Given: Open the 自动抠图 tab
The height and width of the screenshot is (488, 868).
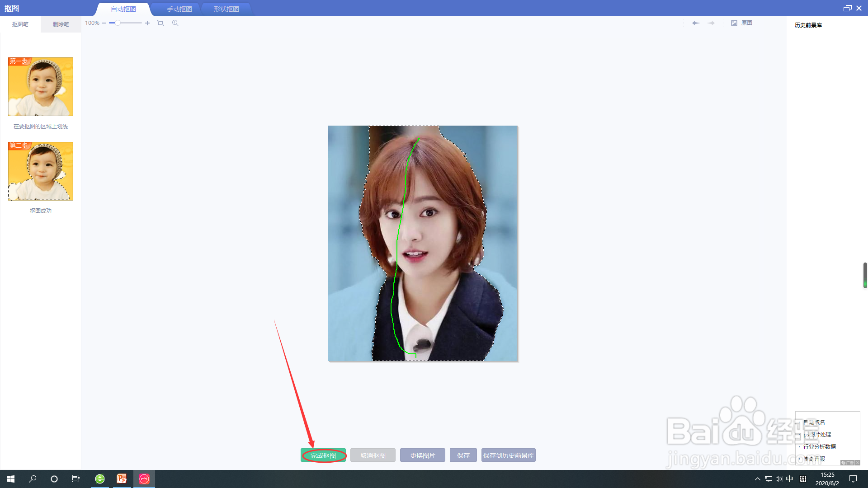Looking at the screenshot, I should coord(123,9).
